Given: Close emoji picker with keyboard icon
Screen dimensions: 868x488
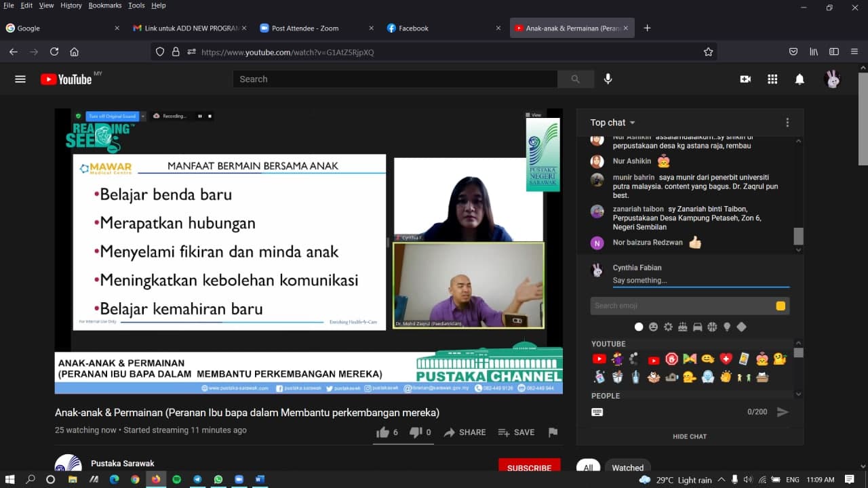Looking at the screenshot, I should click(x=597, y=412).
